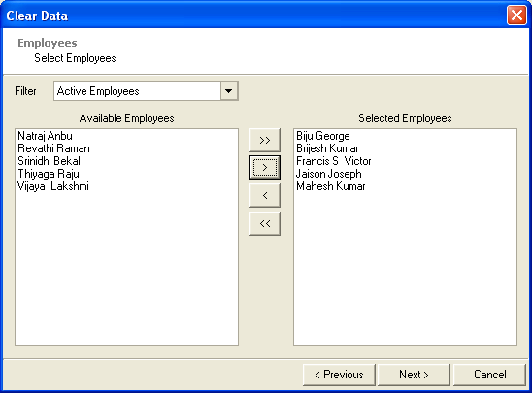This screenshot has width=532, height=393.
Task: Click the Active Employees filter combo box
Action: coord(146,91)
